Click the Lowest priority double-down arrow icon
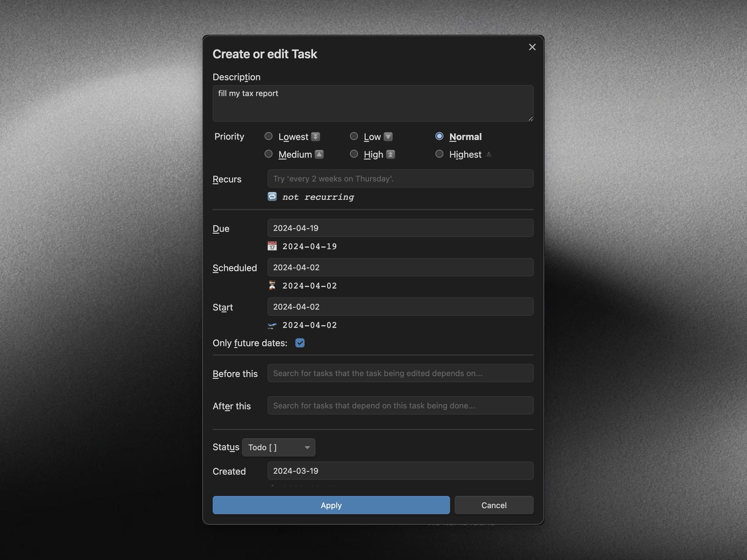747x560 pixels. click(316, 137)
